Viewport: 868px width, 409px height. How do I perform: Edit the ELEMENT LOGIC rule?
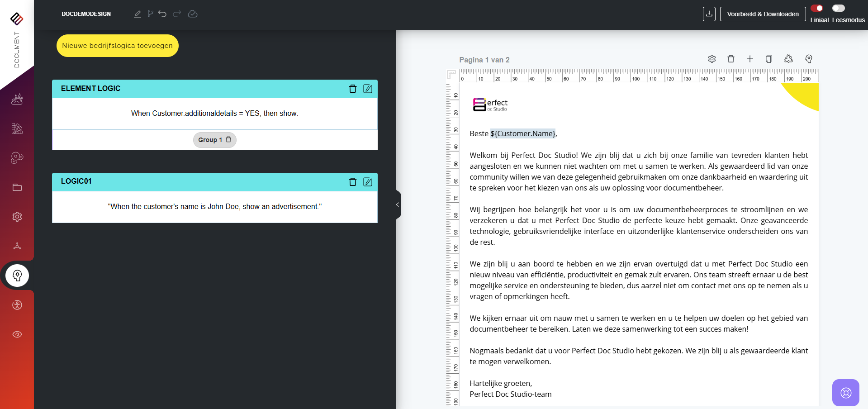pos(368,89)
